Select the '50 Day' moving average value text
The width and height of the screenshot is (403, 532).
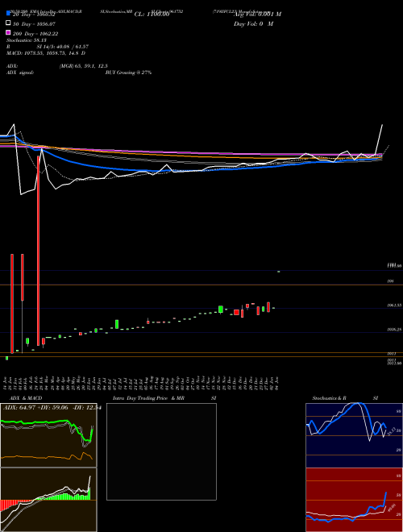click(x=35, y=24)
